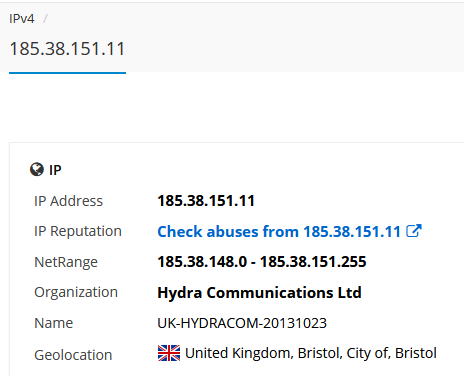Screen dimensions: 464x376
Task: Click the external link icon after abuse check
Action: [414, 231]
